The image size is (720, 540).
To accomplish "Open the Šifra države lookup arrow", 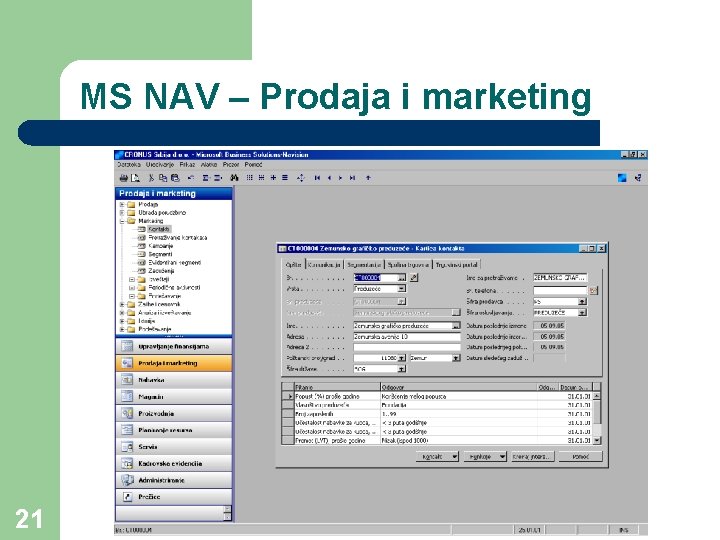I will [x=402, y=369].
